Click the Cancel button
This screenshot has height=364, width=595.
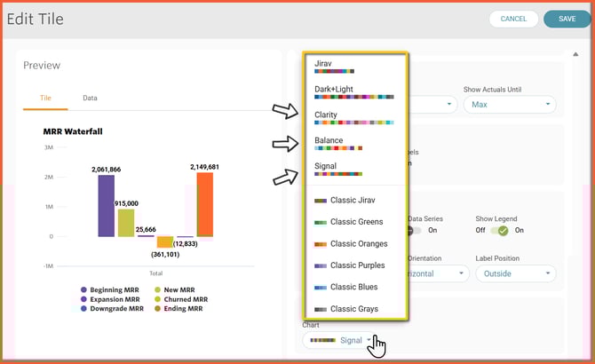coord(513,19)
